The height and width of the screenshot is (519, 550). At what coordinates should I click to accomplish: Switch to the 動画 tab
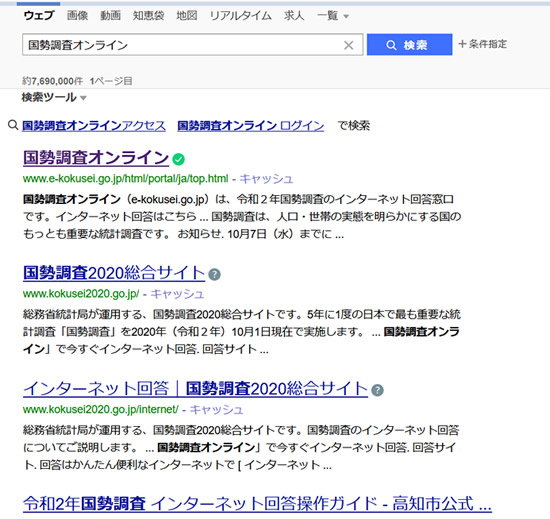[110, 15]
